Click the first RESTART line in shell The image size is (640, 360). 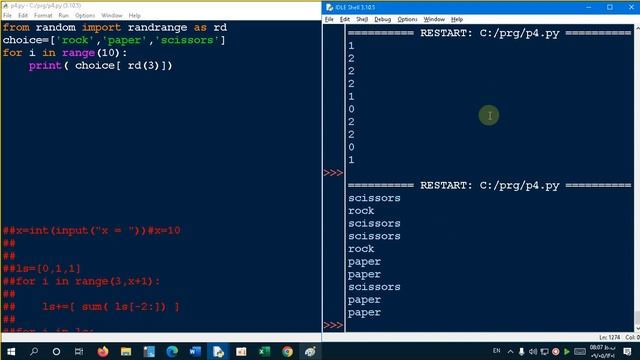coord(489,33)
